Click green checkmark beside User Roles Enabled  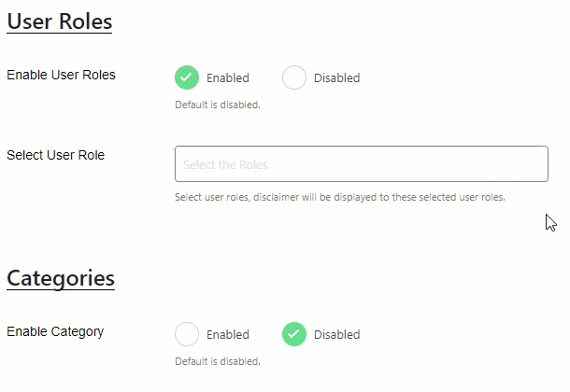coord(187,77)
